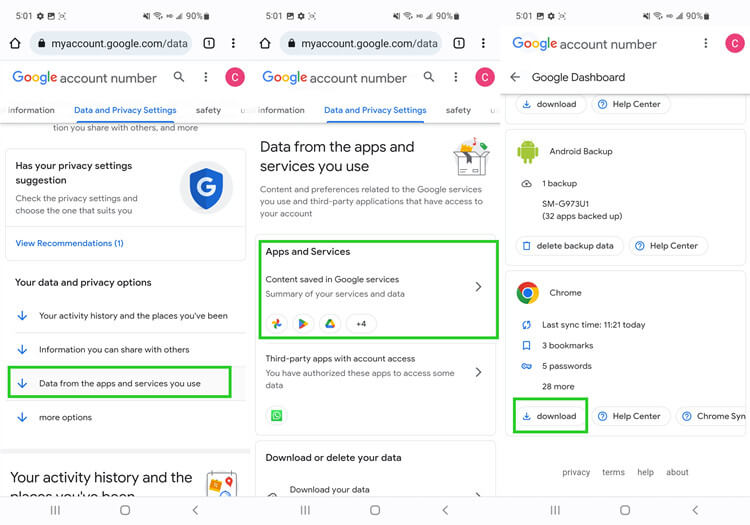The height and width of the screenshot is (525, 750).
Task: Expand Content saved in Google services chevron
Action: click(478, 287)
